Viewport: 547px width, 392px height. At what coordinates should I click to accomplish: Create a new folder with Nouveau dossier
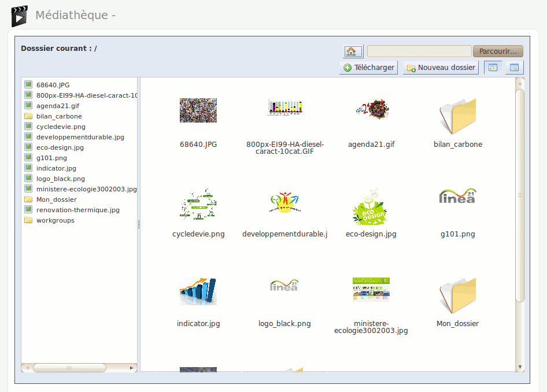click(x=441, y=67)
